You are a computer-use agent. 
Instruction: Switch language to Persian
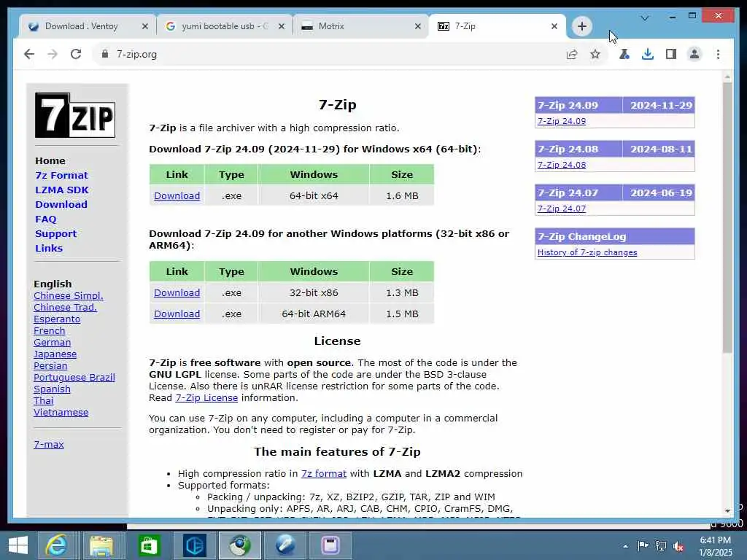coord(50,366)
